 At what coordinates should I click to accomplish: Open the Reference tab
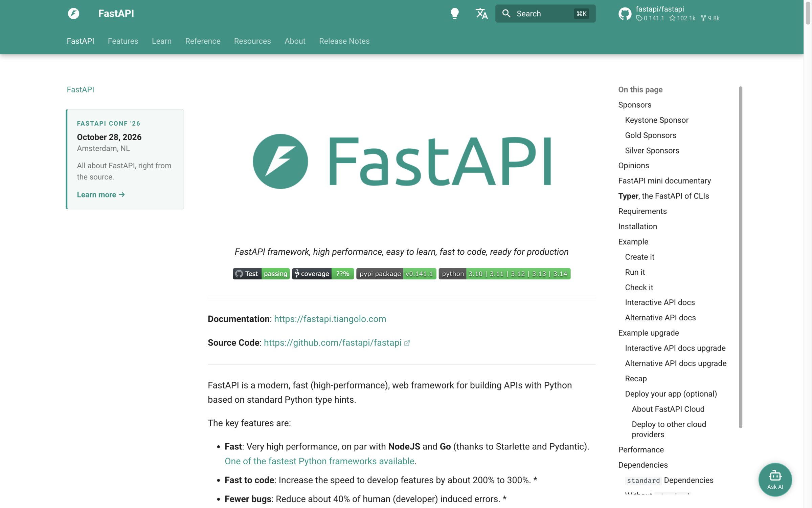click(x=203, y=41)
